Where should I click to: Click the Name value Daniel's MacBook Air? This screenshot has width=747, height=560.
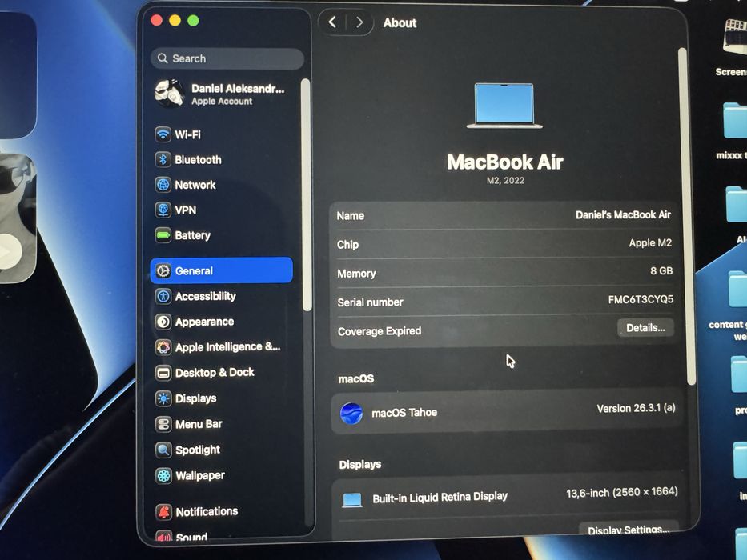point(623,214)
